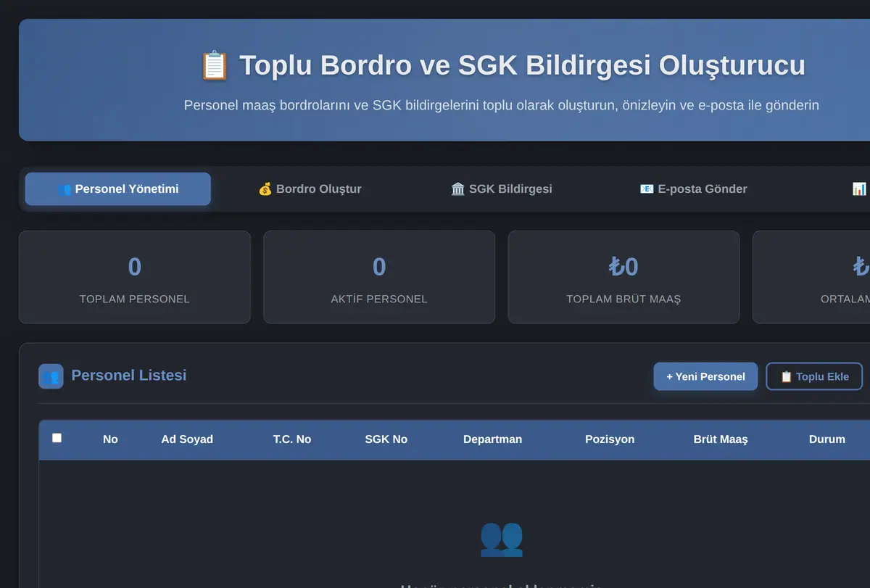Open the Personel Yönetimi tab

coord(118,189)
